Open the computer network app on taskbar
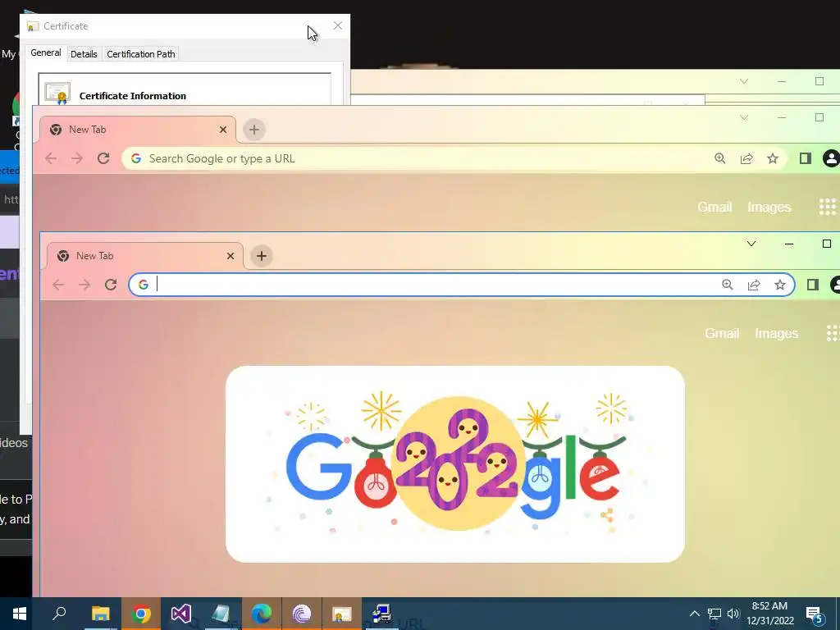The height and width of the screenshot is (630, 840). pos(382,614)
